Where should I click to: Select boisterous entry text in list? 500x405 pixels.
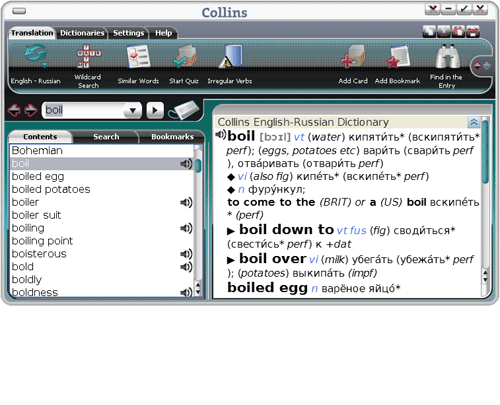tap(39, 254)
